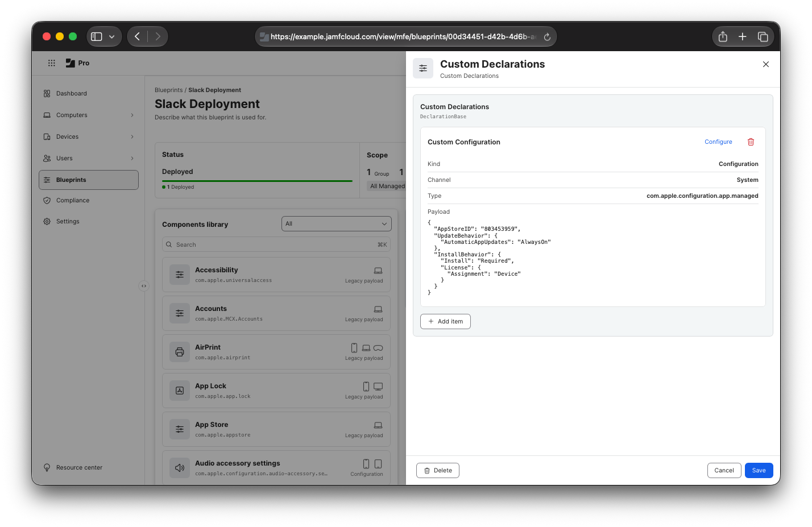Open Safari sidebar options dropdown arrow
Screen dimensions: 812x527
tap(112, 36)
